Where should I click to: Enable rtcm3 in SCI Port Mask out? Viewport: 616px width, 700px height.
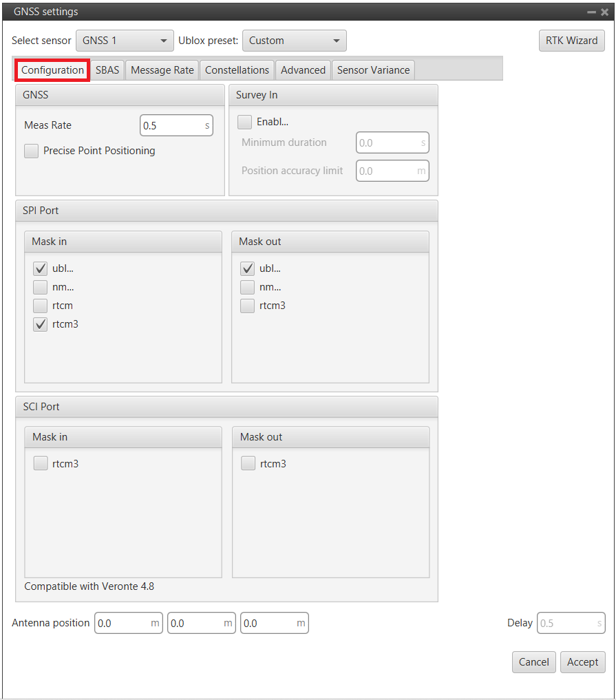coord(248,464)
